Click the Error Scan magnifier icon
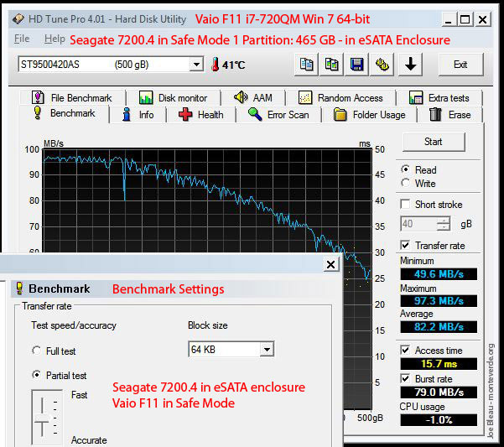This screenshot has width=504, height=447. (x=255, y=114)
